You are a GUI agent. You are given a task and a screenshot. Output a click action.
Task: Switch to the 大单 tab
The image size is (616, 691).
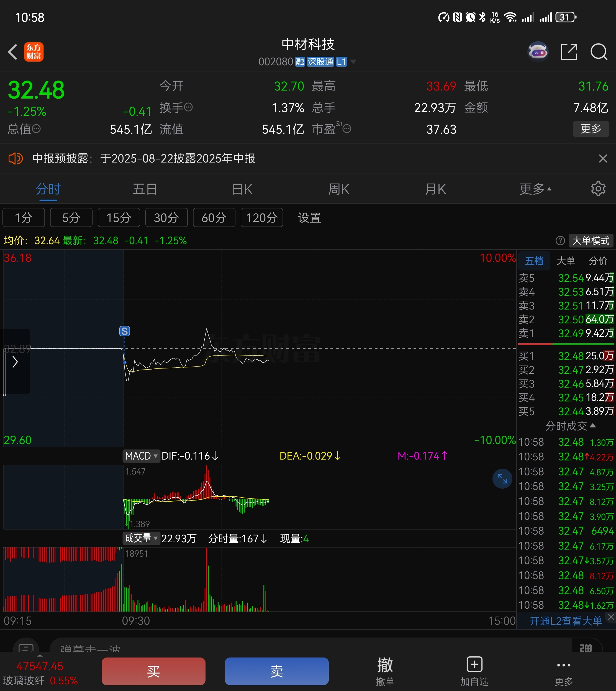click(x=566, y=261)
